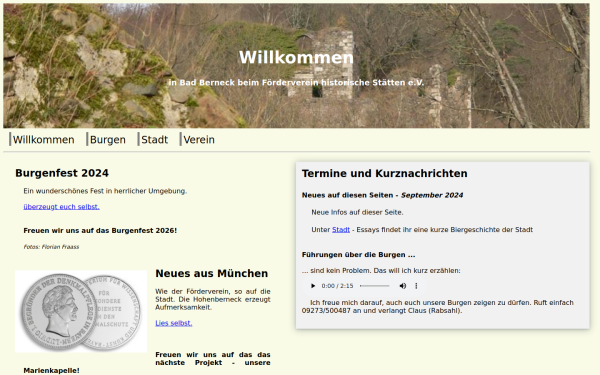Follow the 'überzeugt euch selbst.' link
This screenshot has height=375, width=600.
point(61,207)
